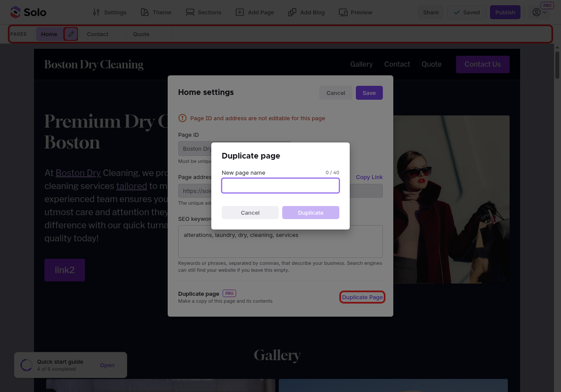This screenshot has height=392, width=561.
Task: Click the Contact Us button on the site
Action: click(x=483, y=64)
